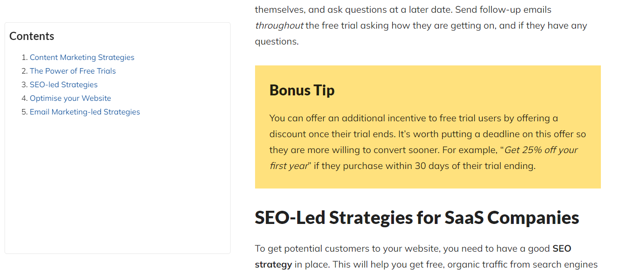The height and width of the screenshot is (273, 644).
Task: Click the italic word "throughout"
Action: [x=279, y=25]
